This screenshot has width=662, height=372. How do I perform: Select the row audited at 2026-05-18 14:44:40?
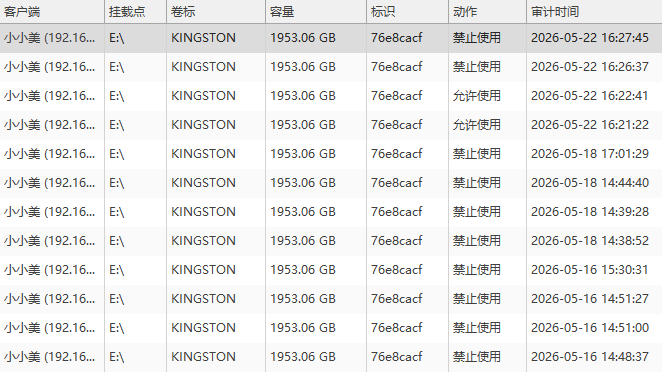point(331,183)
